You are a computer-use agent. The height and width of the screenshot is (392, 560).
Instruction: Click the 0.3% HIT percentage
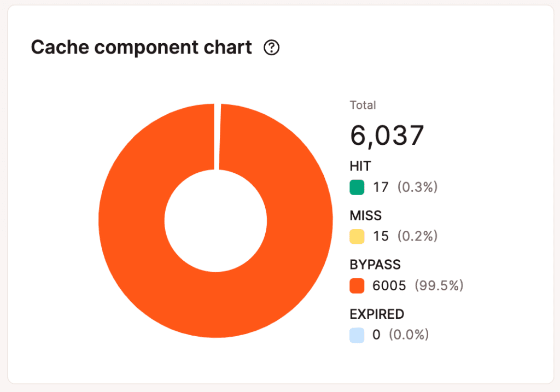coord(417,188)
